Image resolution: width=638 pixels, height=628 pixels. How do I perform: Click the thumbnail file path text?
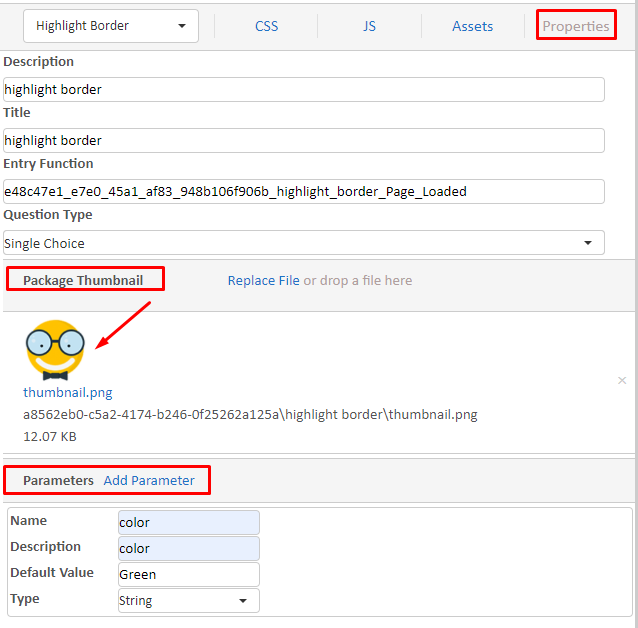250,415
